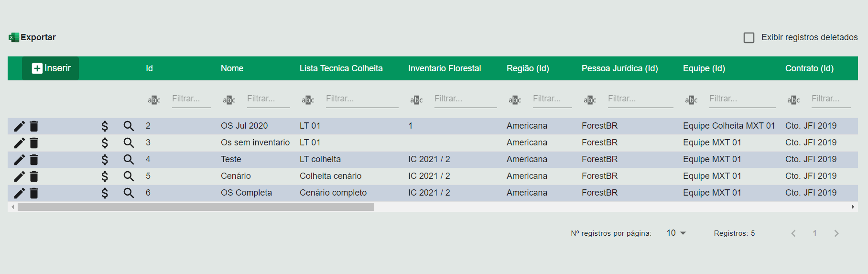This screenshot has height=274, width=868.
Task: Sort by Lista Tecnica Colheita header
Action: [x=341, y=68]
